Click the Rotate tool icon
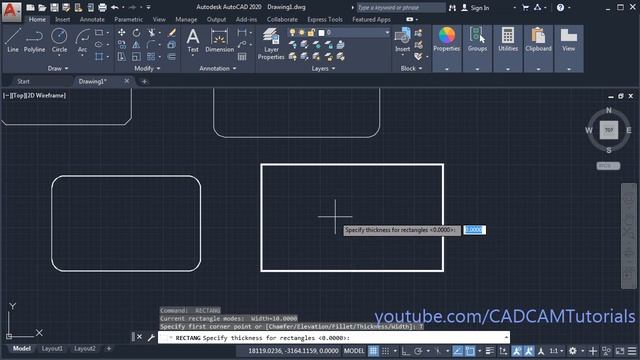 point(136,33)
